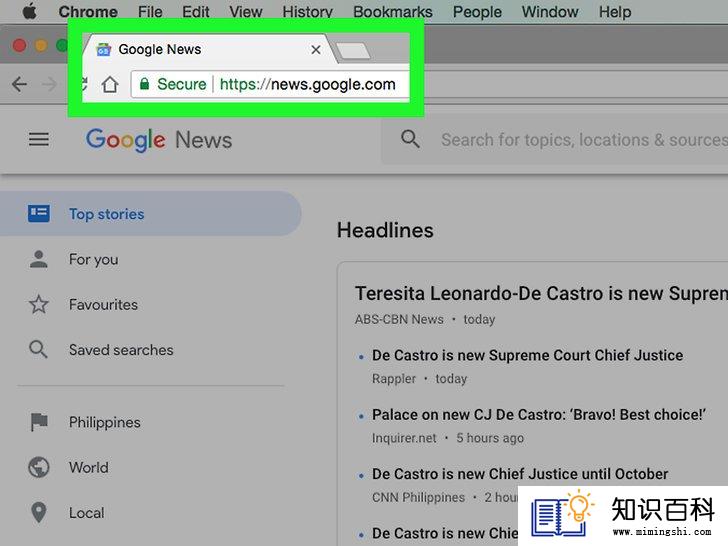
Task: Open Saved searches in the sidebar
Action: [121, 350]
